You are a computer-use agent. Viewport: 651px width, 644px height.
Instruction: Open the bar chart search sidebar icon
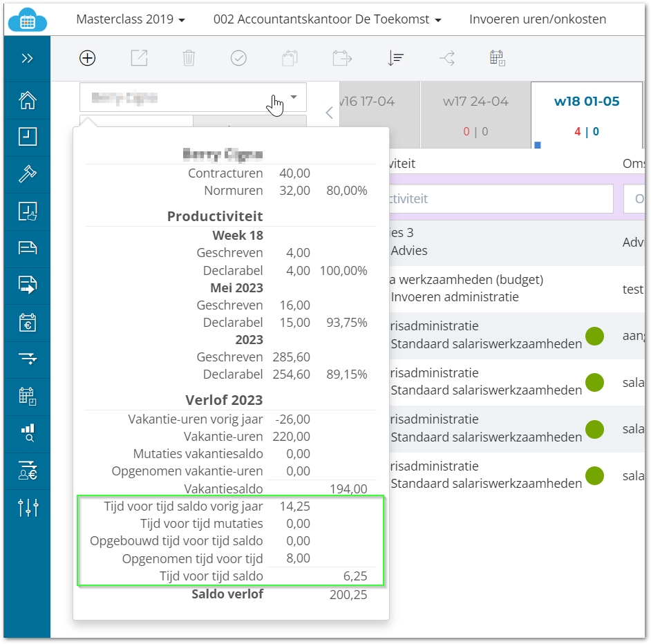point(27,433)
